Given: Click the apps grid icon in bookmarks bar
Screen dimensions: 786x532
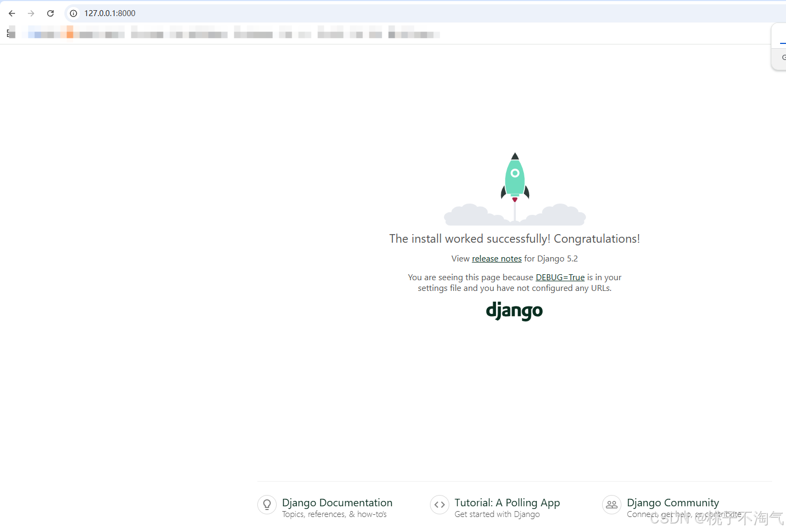Looking at the screenshot, I should [10, 33].
